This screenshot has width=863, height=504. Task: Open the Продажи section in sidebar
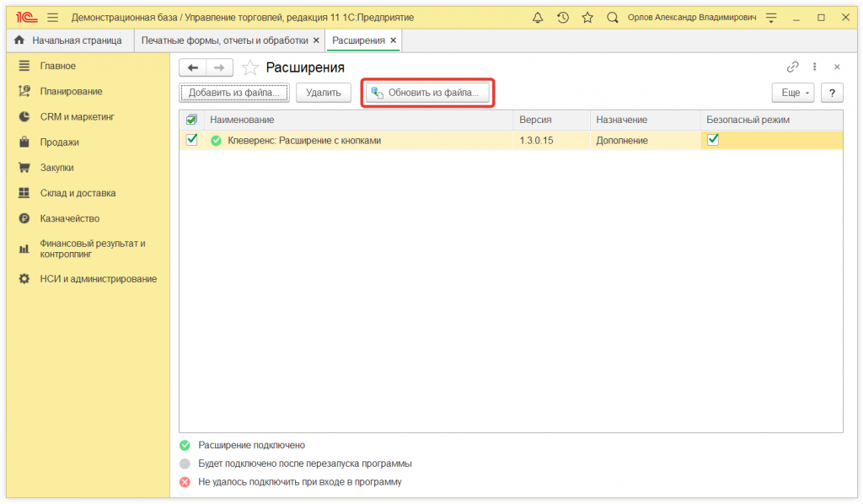click(x=59, y=142)
